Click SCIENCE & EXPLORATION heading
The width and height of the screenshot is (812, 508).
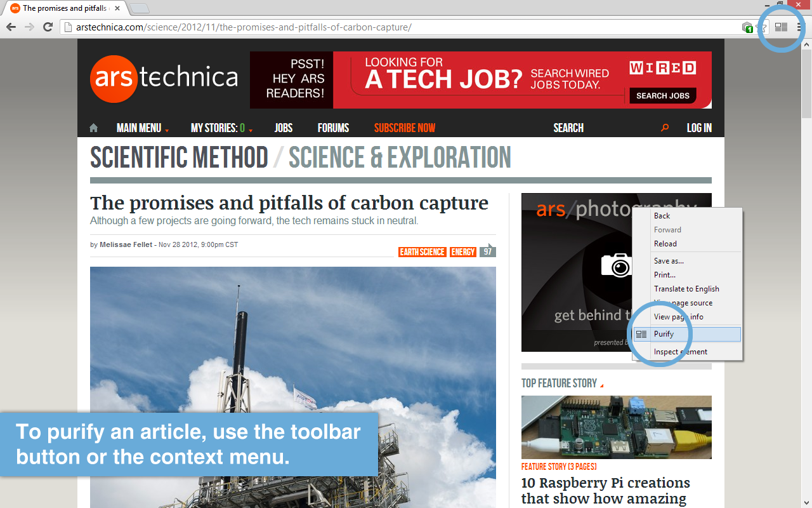400,157
